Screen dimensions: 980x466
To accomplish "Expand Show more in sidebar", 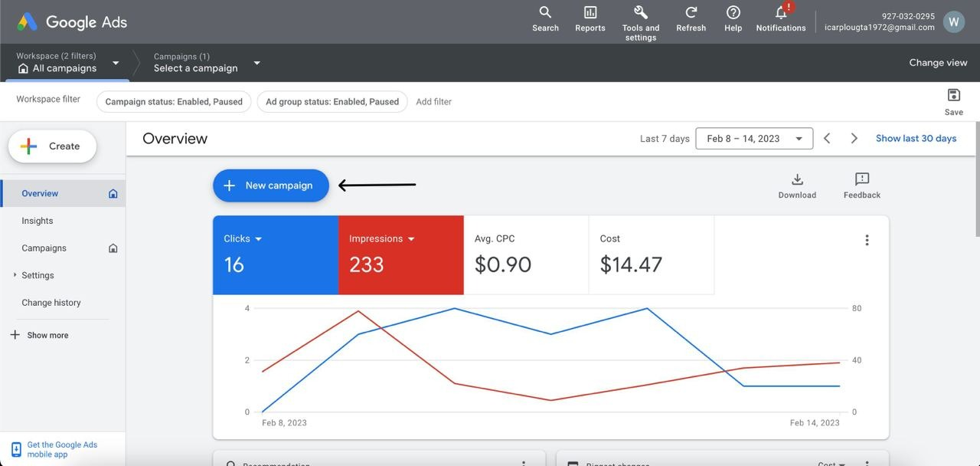I will coord(39,335).
